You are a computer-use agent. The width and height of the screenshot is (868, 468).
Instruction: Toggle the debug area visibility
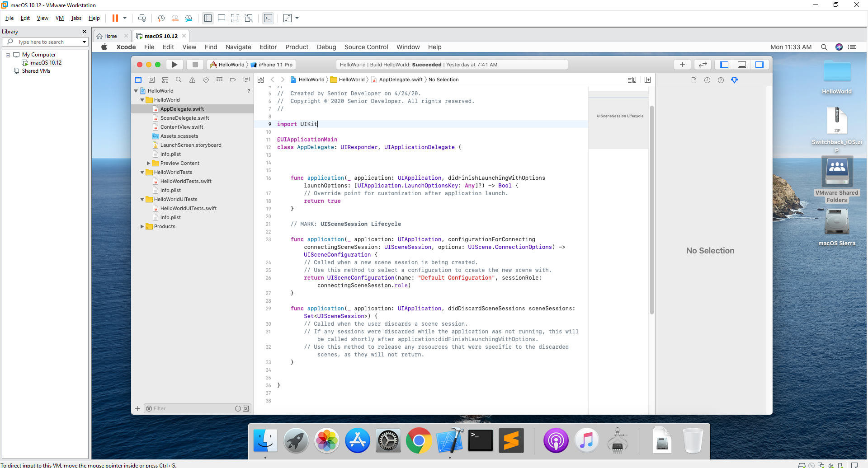pyautogui.click(x=742, y=65)
